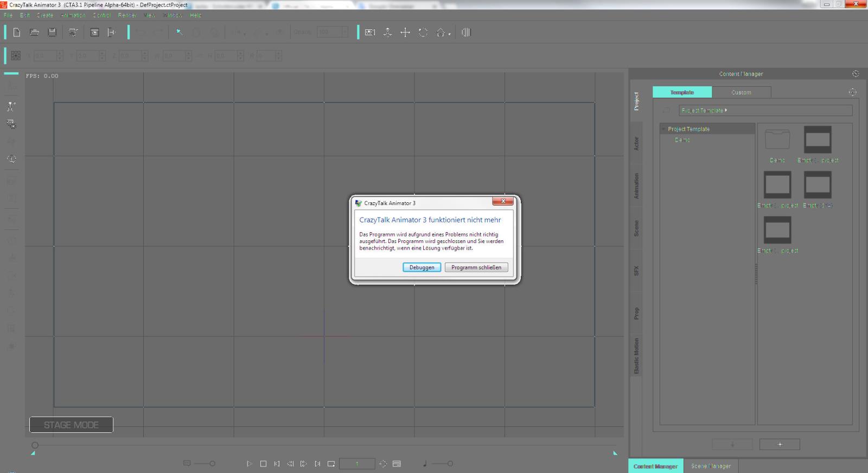This screenshot has height=473, width=868.
Task: Click the vertical bars toolbar icon
Action: coord(465,33)
